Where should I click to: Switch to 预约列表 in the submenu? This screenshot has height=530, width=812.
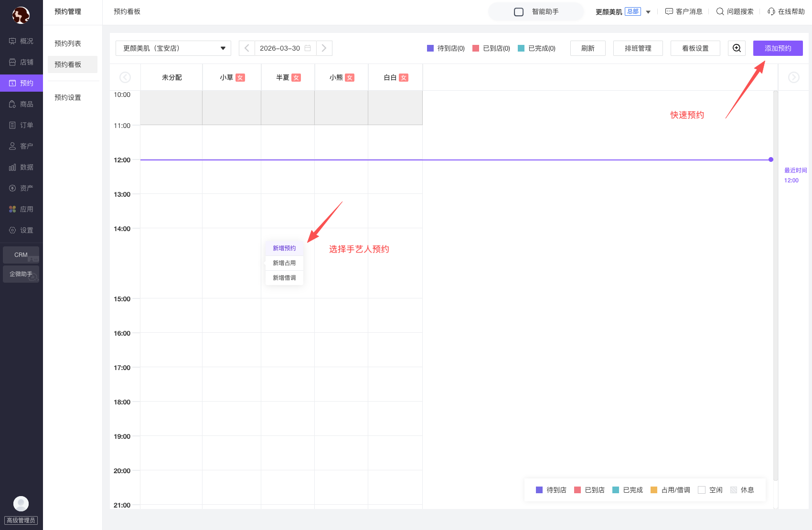[x=68, y=43]
